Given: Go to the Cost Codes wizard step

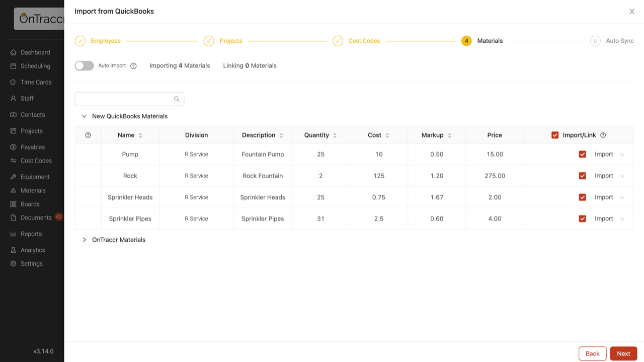Looking at the screenshot, I should coord(356,41).
